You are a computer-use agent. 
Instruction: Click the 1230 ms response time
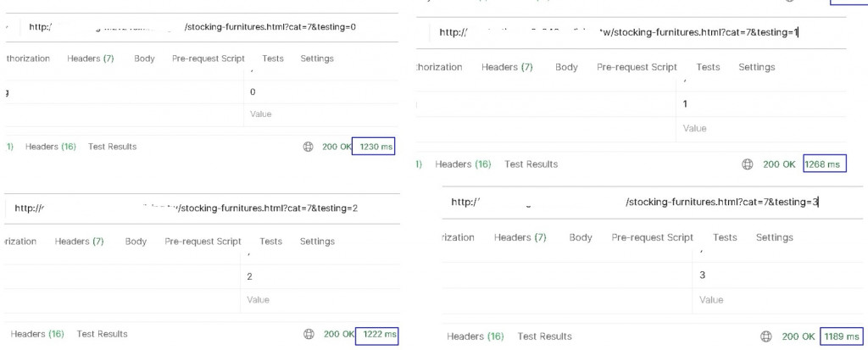[376, 147]
